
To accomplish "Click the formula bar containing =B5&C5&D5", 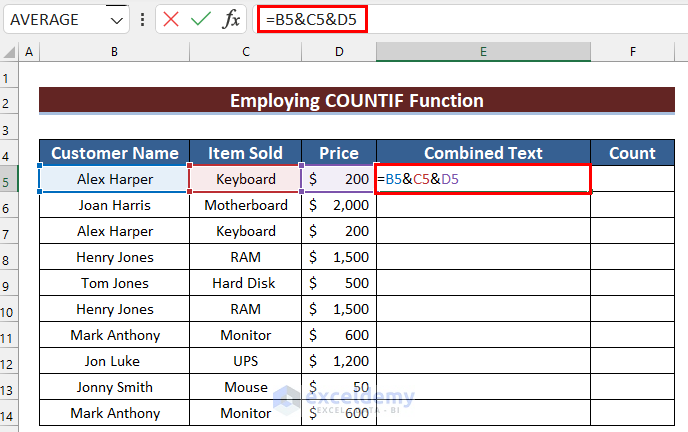I will 450,19.
